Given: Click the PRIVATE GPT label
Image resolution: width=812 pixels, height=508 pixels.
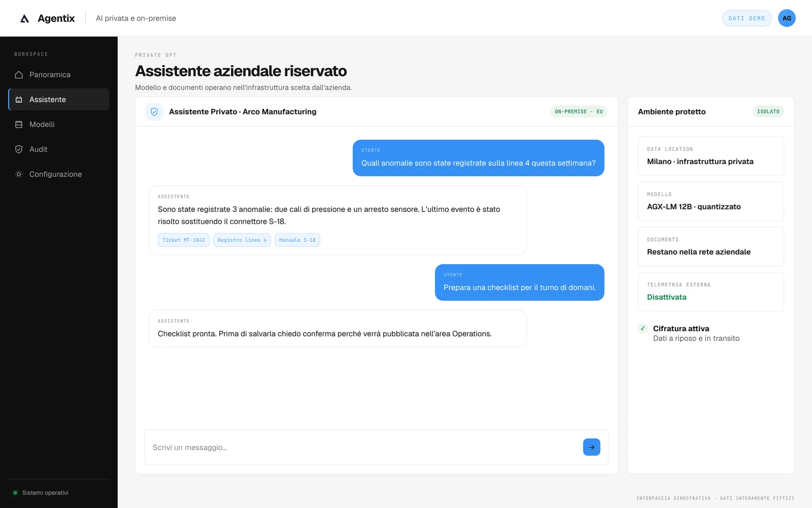Looking at the screenshot, I should 156,55.
